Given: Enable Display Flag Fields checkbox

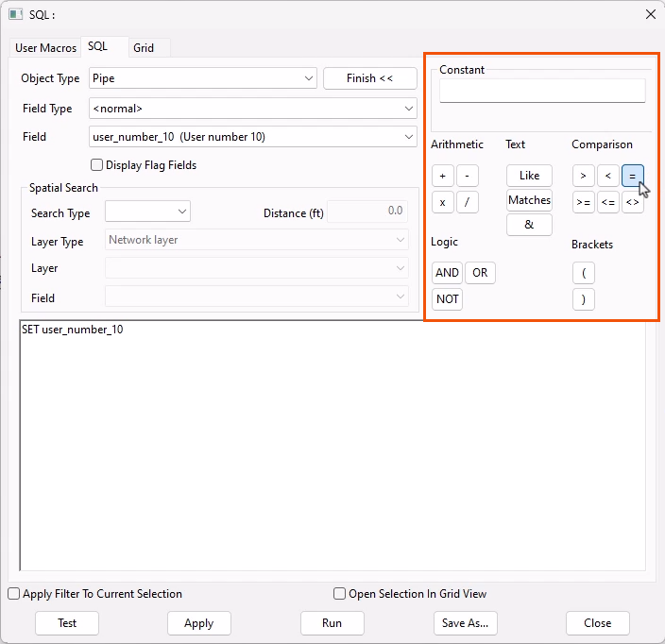Looking at the screenshot, I should 96,165.
